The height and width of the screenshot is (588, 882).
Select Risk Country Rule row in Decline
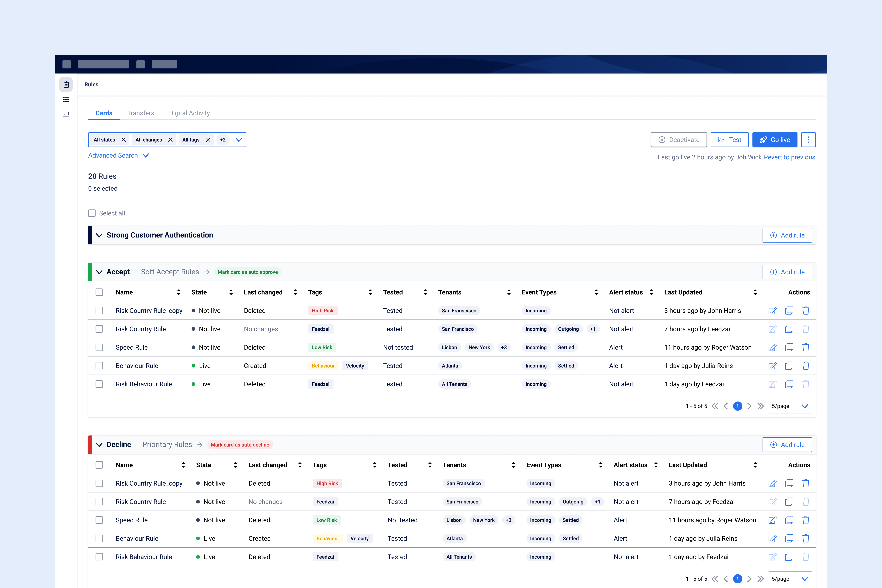tap(99, 502)
